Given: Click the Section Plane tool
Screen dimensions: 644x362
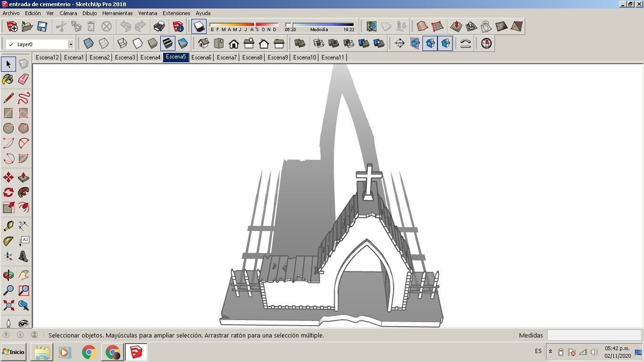Looking at the screenshot, I should tap(400, 43).
